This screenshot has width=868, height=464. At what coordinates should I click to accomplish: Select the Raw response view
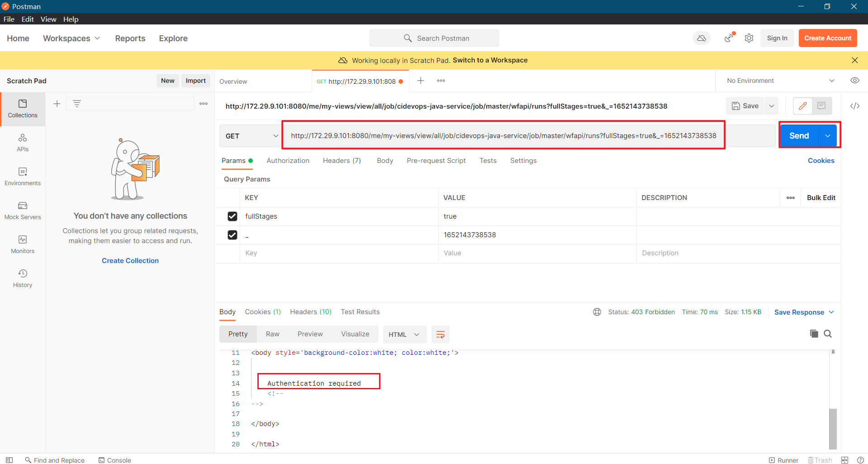pyautogui.click(x=272, y=334)
